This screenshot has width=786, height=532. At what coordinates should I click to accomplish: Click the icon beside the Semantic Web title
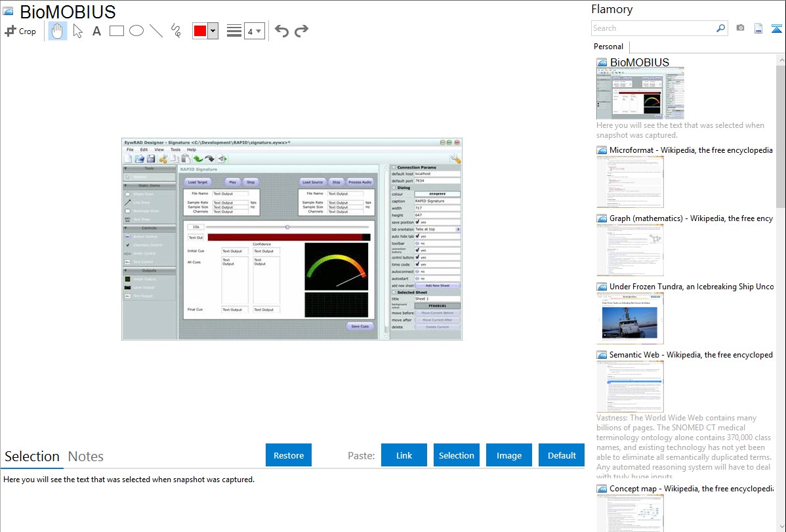pyautogui.click(x=602, y=355)
